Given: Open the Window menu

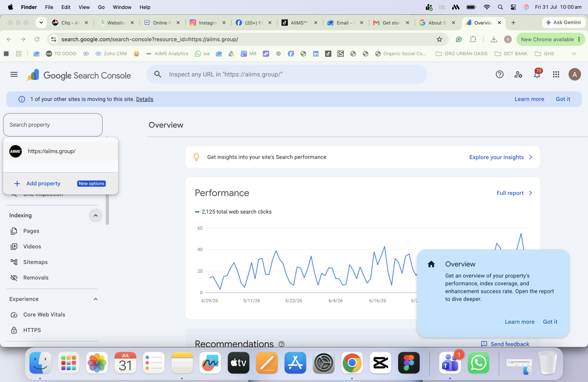Looking at the screenshot, I should 122,7.
